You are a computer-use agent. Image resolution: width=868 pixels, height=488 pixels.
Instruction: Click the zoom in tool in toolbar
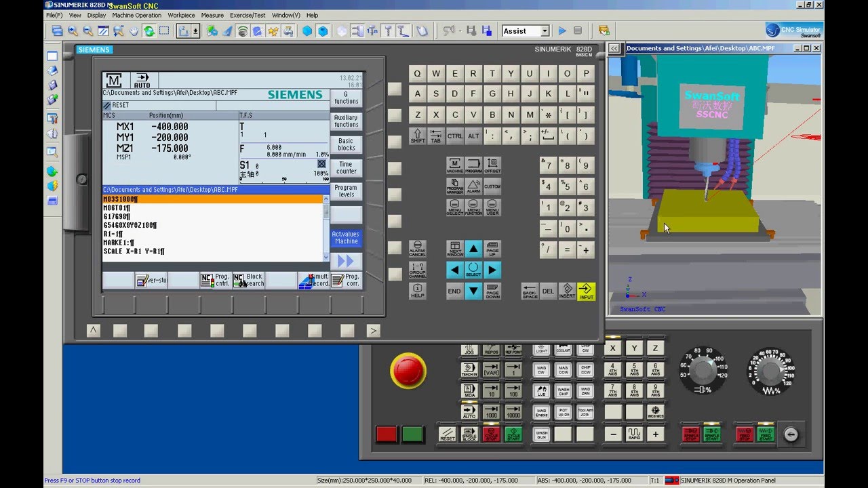pos(73,30)
